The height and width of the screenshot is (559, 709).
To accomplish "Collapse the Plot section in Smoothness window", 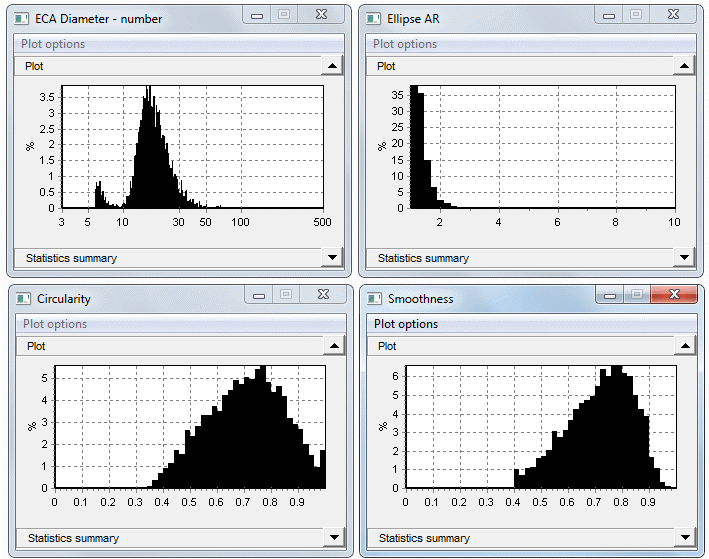I will coord(685,346).
